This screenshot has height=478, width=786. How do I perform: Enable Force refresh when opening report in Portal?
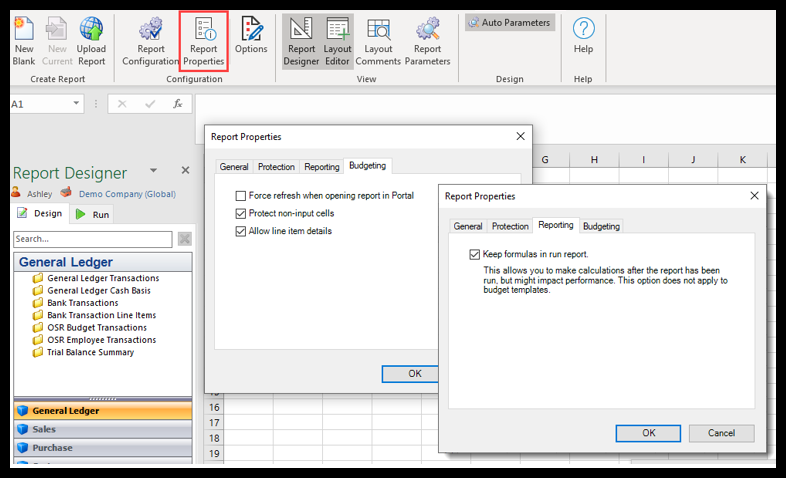point(241,196)
